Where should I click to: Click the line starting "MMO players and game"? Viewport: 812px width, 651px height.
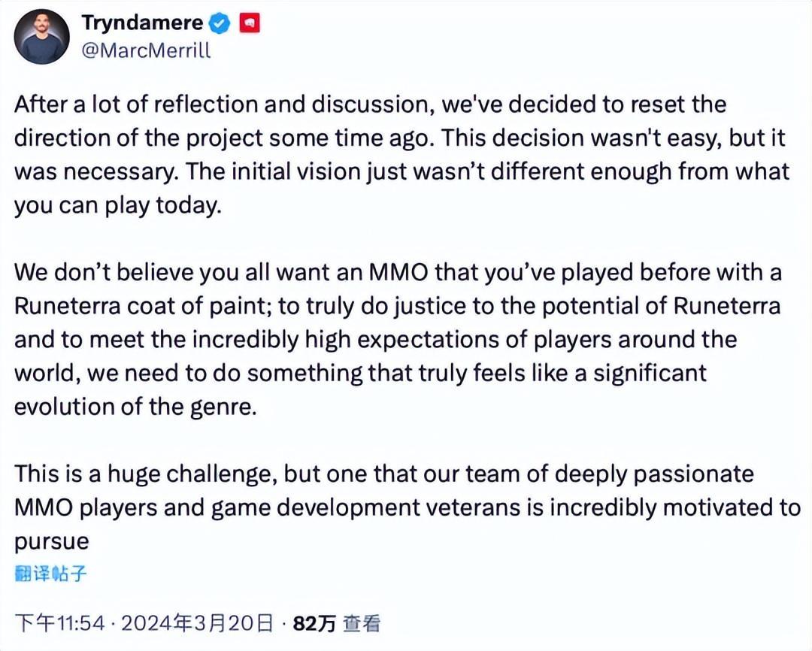(407, 507)
